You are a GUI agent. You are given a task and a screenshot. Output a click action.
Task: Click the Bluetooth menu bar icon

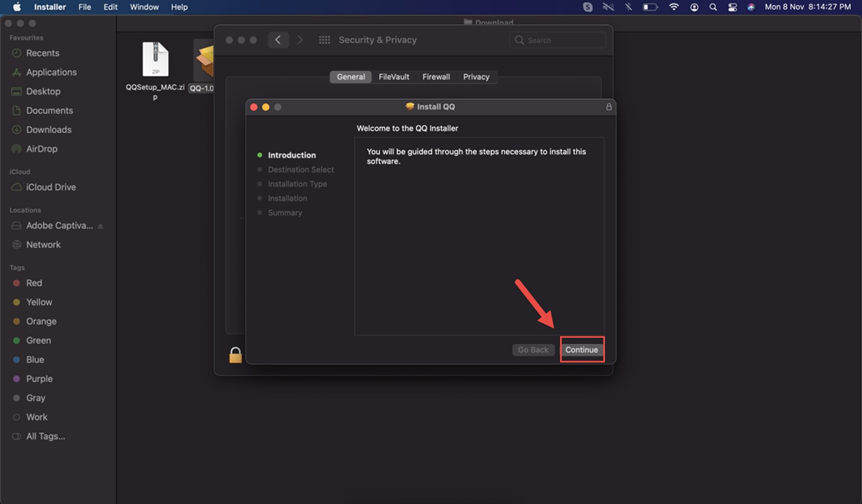click(x=628, y=7)
